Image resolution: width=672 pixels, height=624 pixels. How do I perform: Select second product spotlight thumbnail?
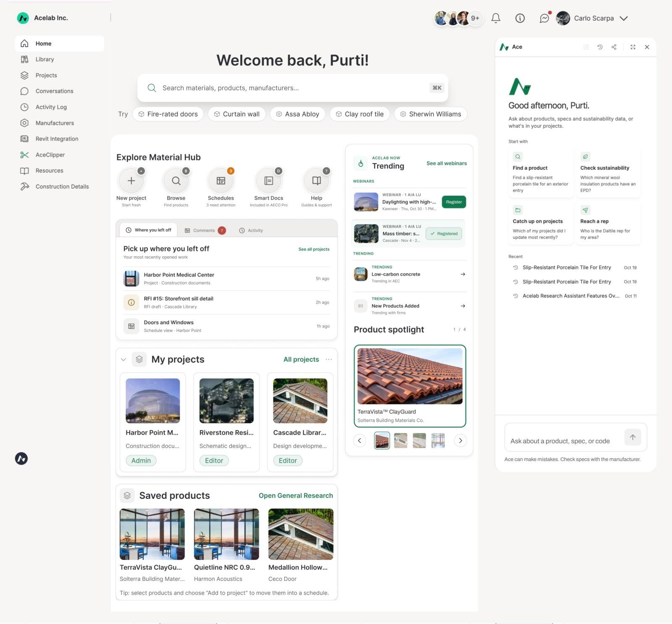coord(401,440)
